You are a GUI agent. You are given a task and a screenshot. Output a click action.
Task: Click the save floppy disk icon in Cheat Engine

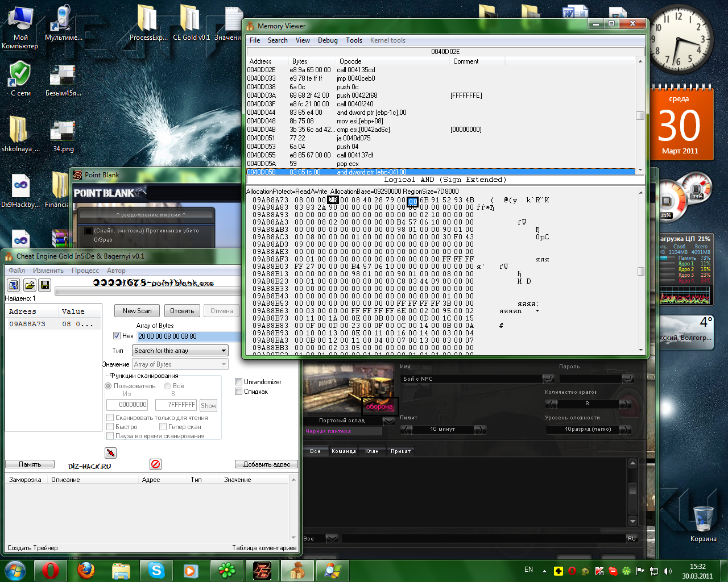click(45, 285)
